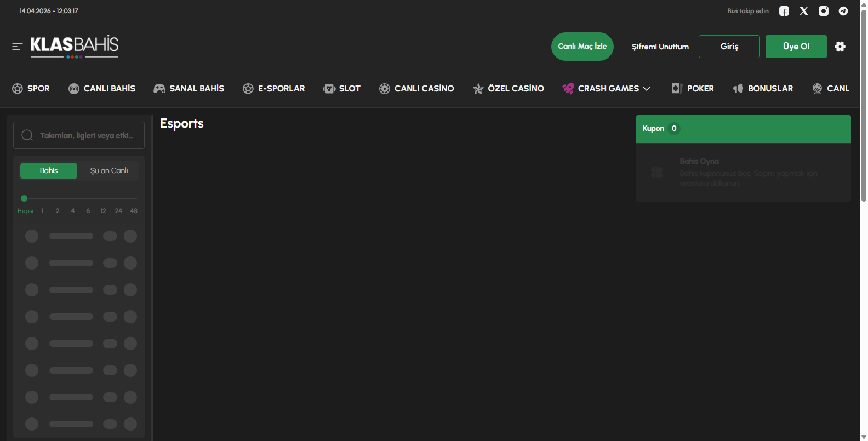Click the Giriş login button
Viewport: 868px width, 441px height.
(729, 47)
